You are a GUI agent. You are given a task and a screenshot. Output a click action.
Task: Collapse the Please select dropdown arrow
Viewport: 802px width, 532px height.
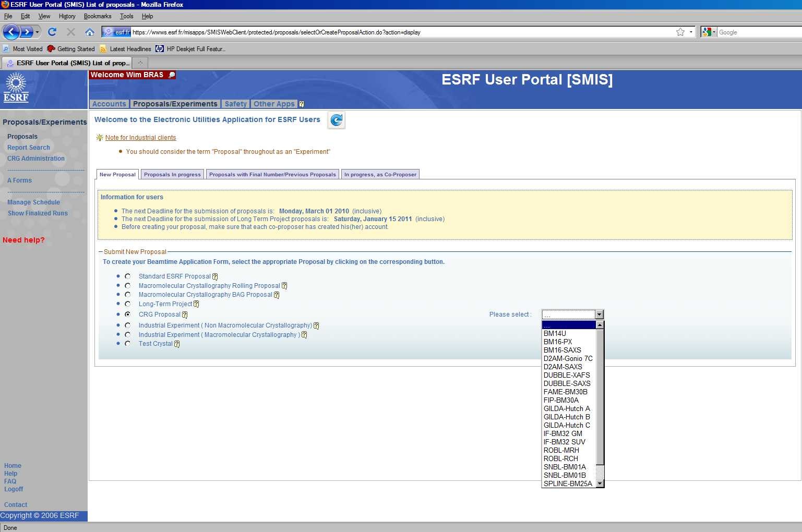pyautogui.click(x=599, y=315)
